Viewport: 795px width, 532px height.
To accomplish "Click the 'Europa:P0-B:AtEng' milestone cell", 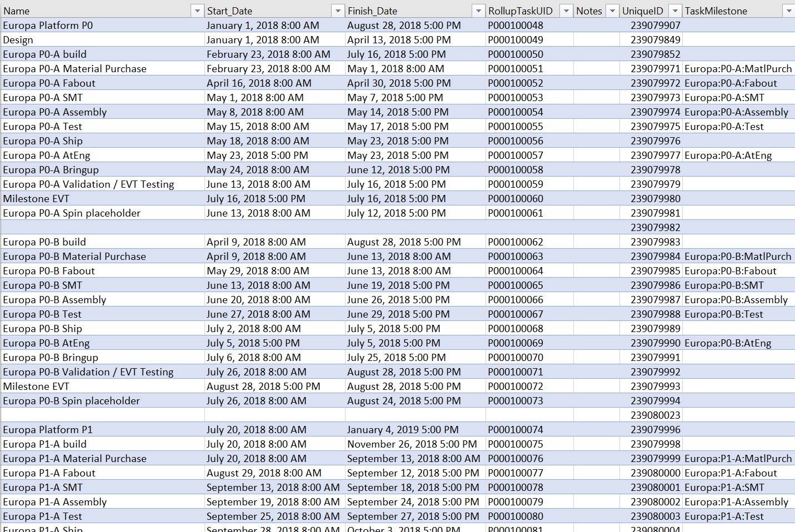I will coord(738,343).
